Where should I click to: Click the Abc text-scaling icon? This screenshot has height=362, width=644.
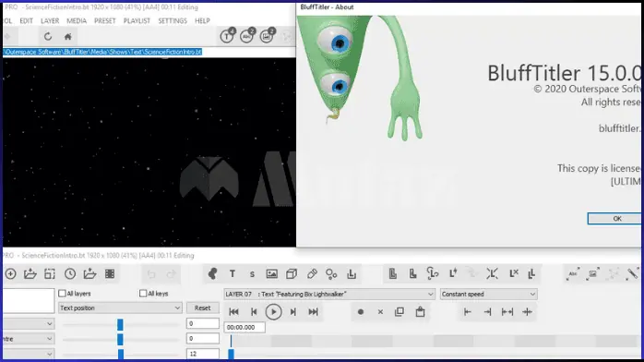point(573,274)
